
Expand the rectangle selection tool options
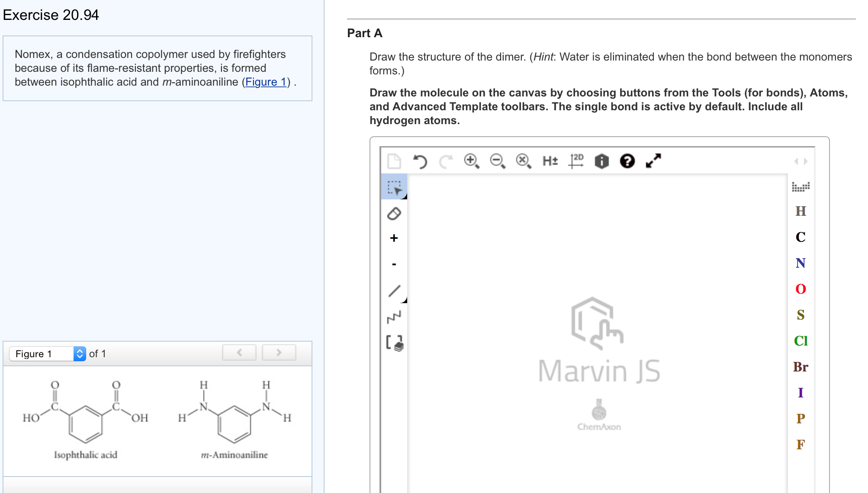tap(404, 197)
